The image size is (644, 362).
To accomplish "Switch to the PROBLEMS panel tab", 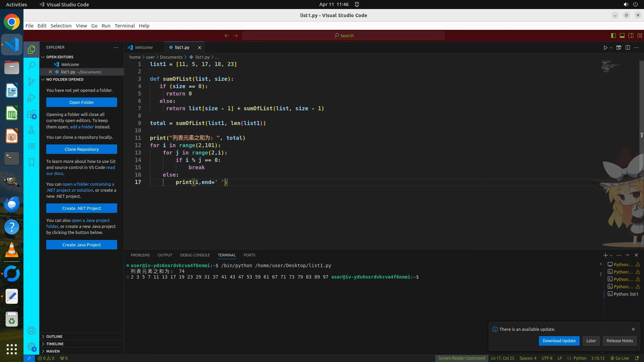I will [x=140, y=255].
